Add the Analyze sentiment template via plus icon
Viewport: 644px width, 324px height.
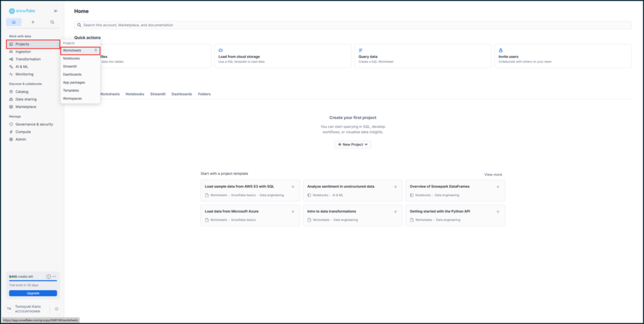pos(395,187)
